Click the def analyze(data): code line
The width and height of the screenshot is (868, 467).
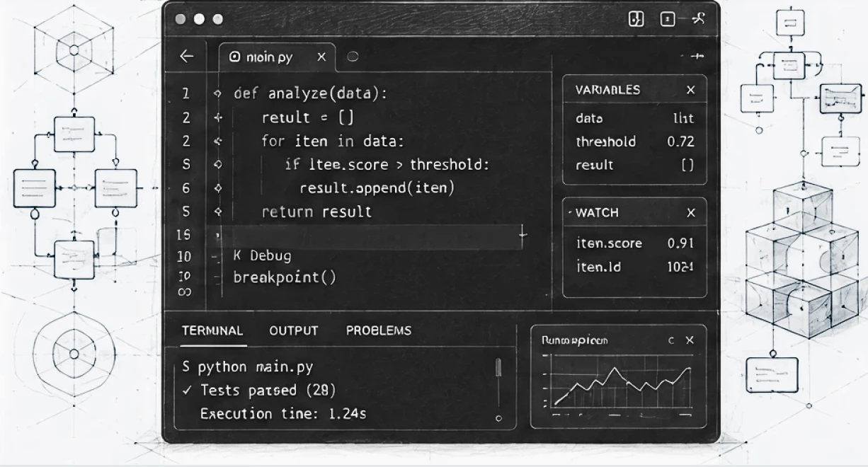(x=311, y=93)
